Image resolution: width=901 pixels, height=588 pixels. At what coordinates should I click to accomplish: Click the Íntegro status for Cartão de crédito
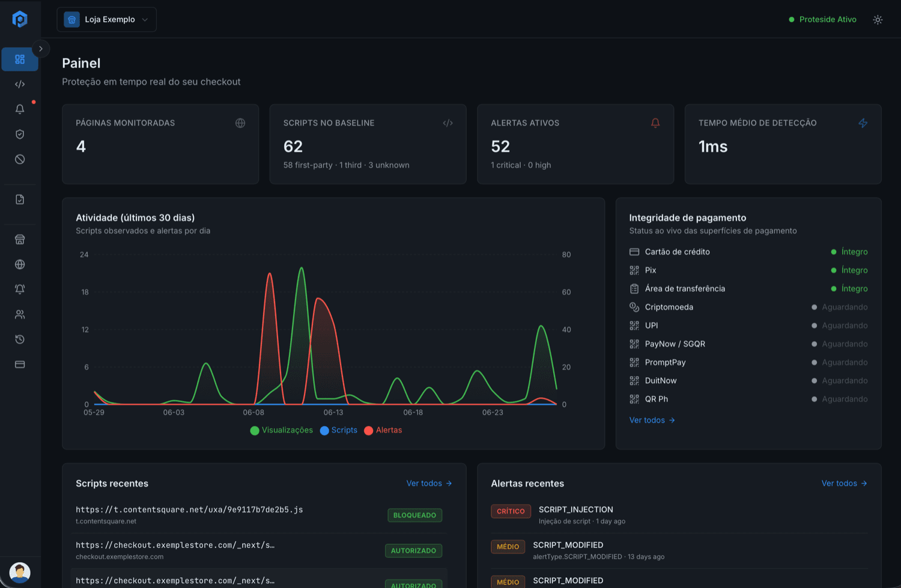[849, 252]
